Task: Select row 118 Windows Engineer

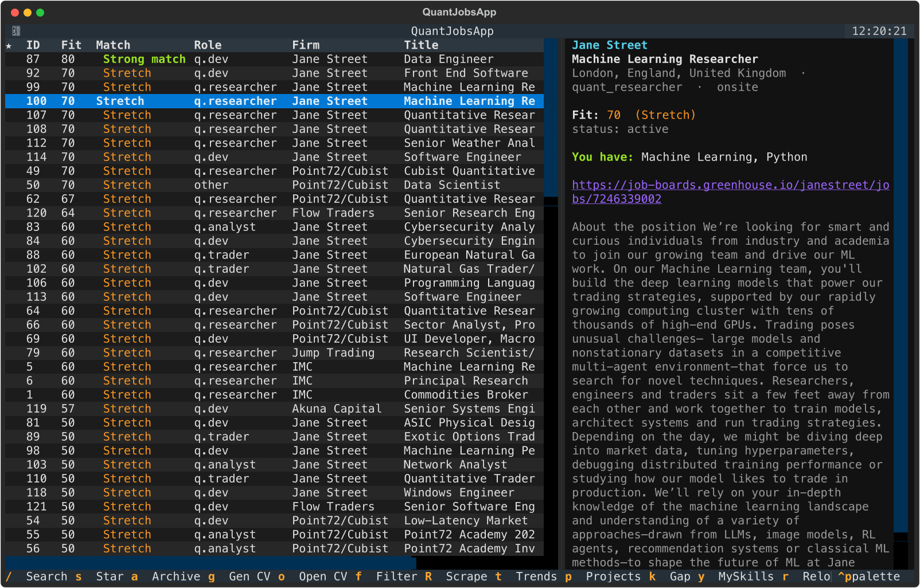Action: pos(274,493)
